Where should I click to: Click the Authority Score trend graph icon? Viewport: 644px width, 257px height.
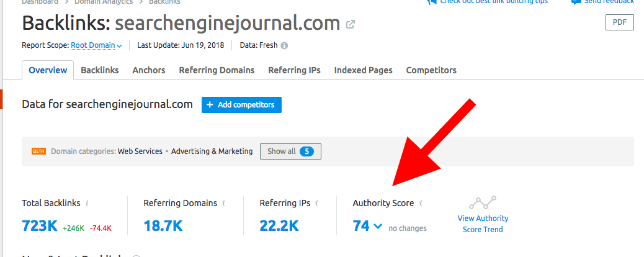(x=483, y=203)
